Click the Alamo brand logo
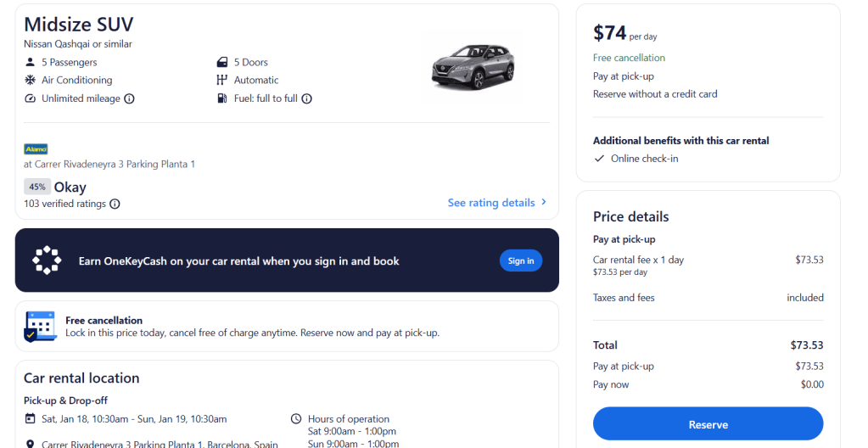The width and height of the screenshot is (868, 448). 36,148
